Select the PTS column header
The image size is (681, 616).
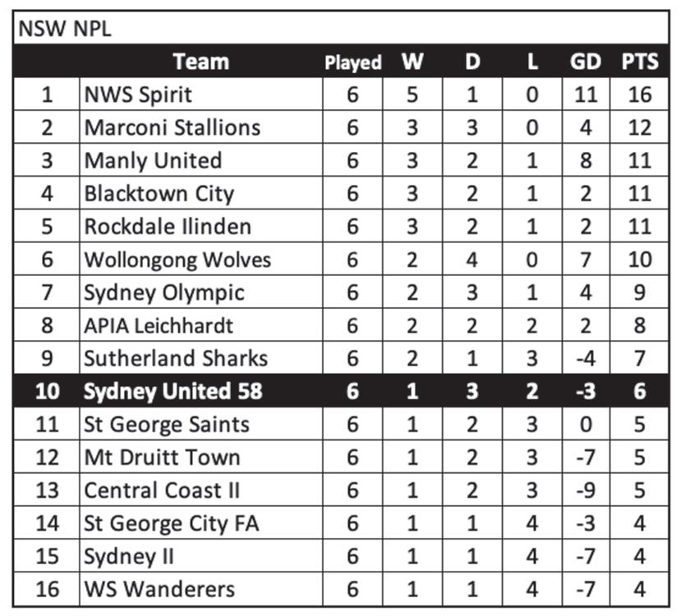(x=640, y=62)
